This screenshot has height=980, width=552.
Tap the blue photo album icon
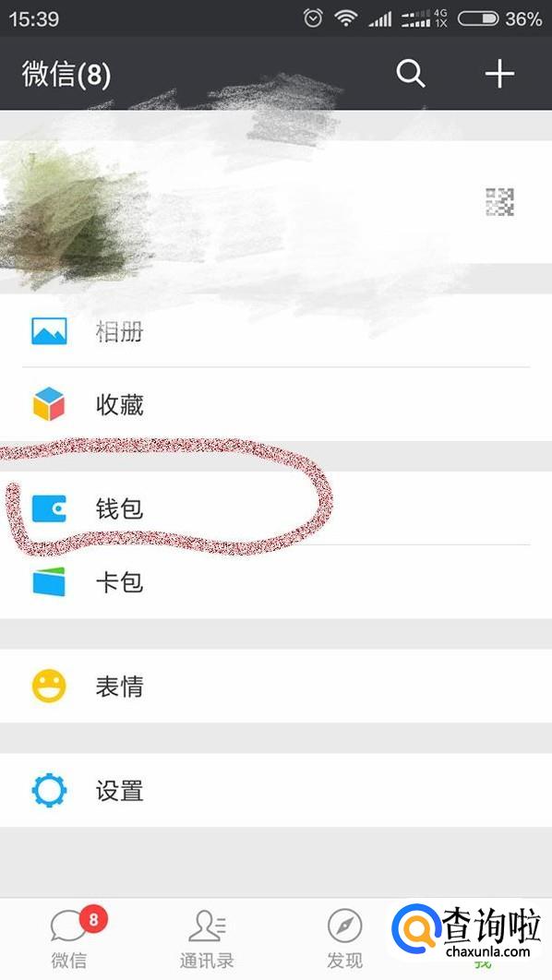(x=50, y=331)
